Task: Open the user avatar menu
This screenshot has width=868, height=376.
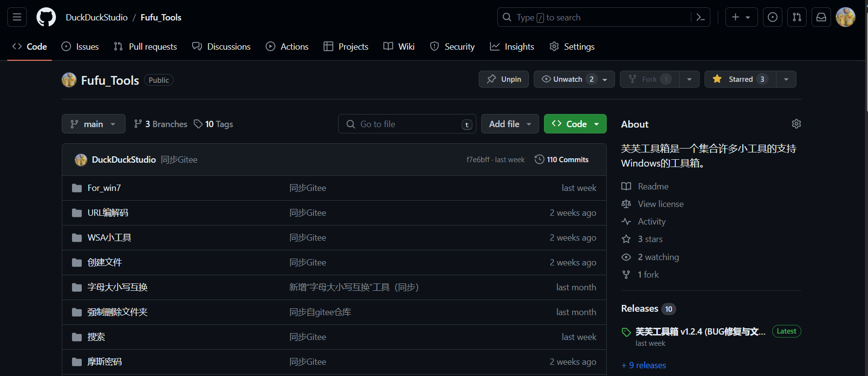Action: point(846,18)
